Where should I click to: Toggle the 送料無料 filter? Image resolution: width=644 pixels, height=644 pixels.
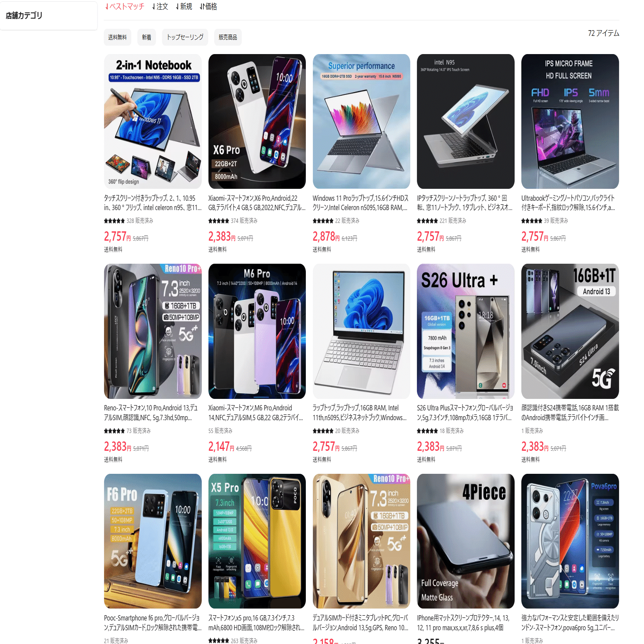click(117, 37)
